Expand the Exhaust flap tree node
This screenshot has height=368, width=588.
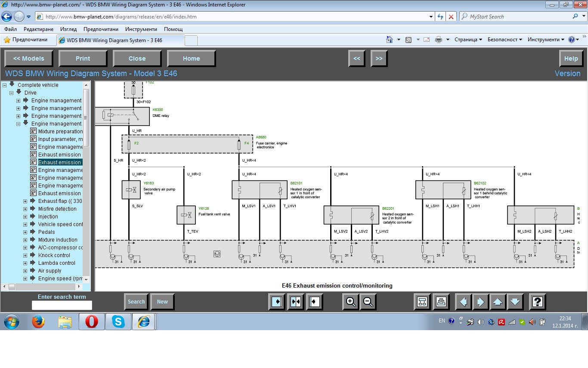[25, 201]
